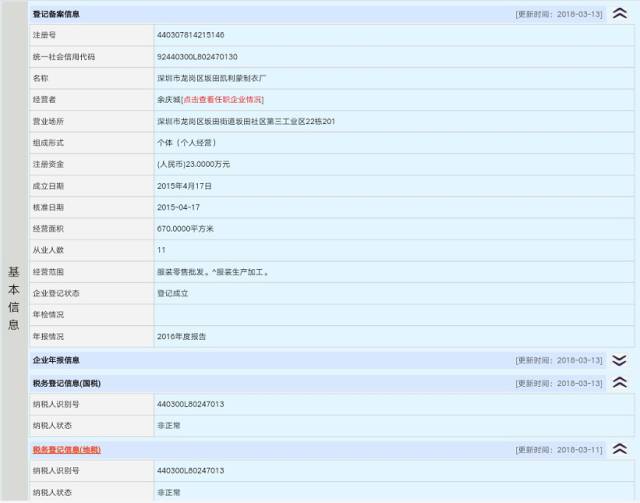Select the 地税 taxpayer ID 440300L80247013
Image resolution: width=640 pixels, height=503 pixels.
[x=191, y=471]
